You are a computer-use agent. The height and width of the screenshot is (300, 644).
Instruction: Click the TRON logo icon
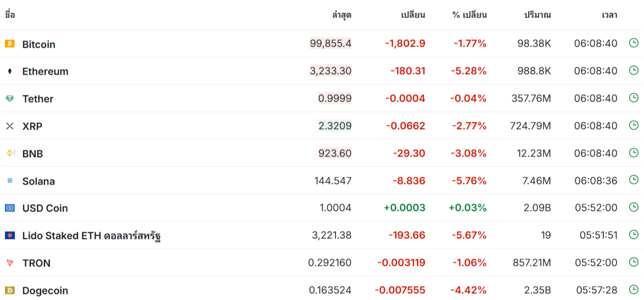(9, 263)
